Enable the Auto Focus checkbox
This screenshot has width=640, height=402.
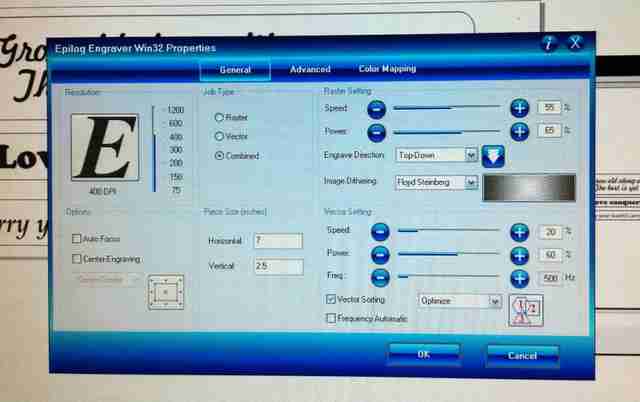(x=76, y=239)
